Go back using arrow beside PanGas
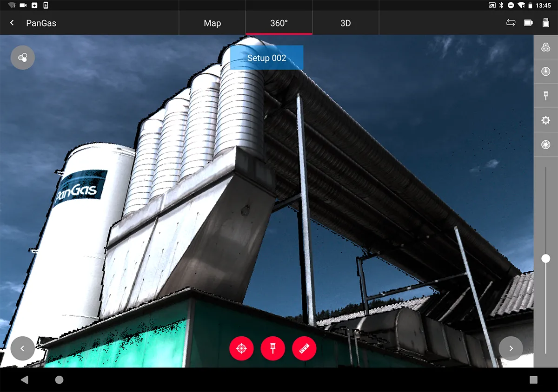 12,23
